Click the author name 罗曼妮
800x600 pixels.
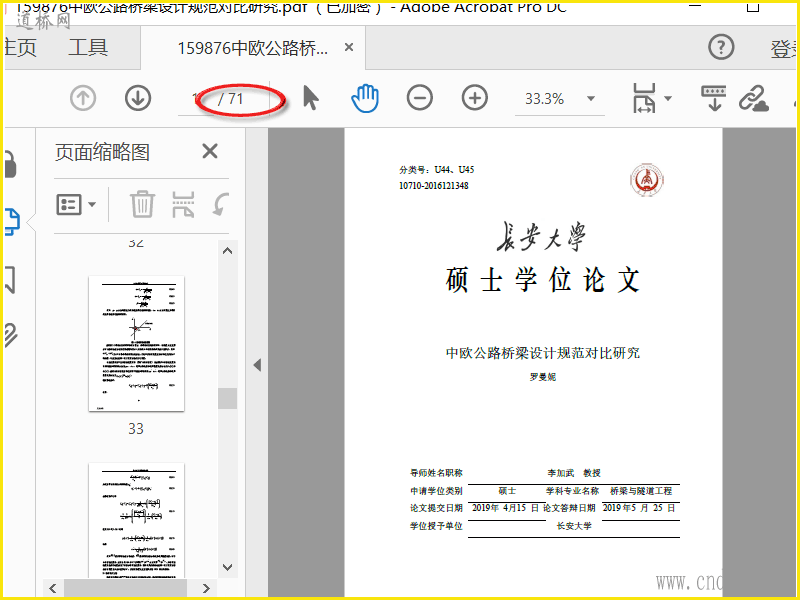coord(543,377)
